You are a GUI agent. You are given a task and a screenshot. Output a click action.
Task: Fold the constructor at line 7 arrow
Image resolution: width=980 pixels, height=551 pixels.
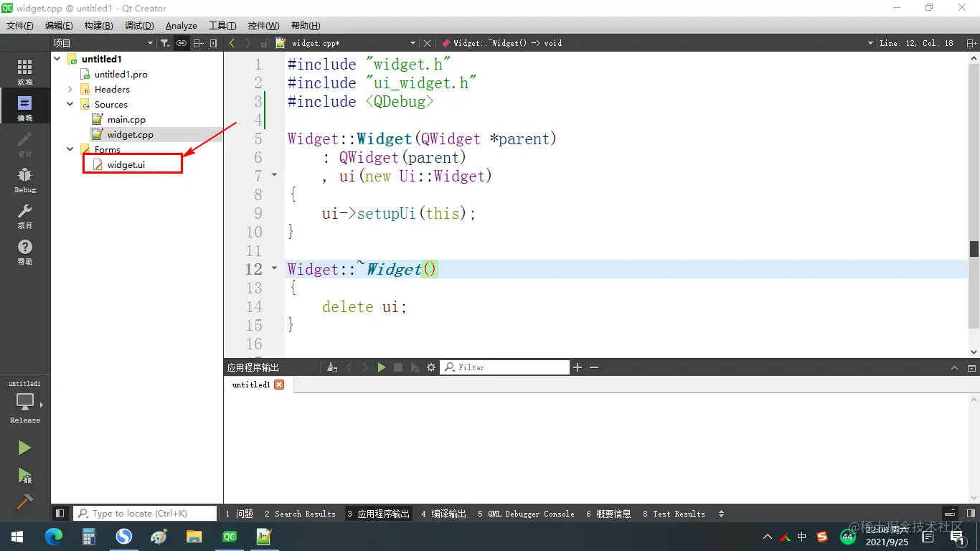pos(274,175)
